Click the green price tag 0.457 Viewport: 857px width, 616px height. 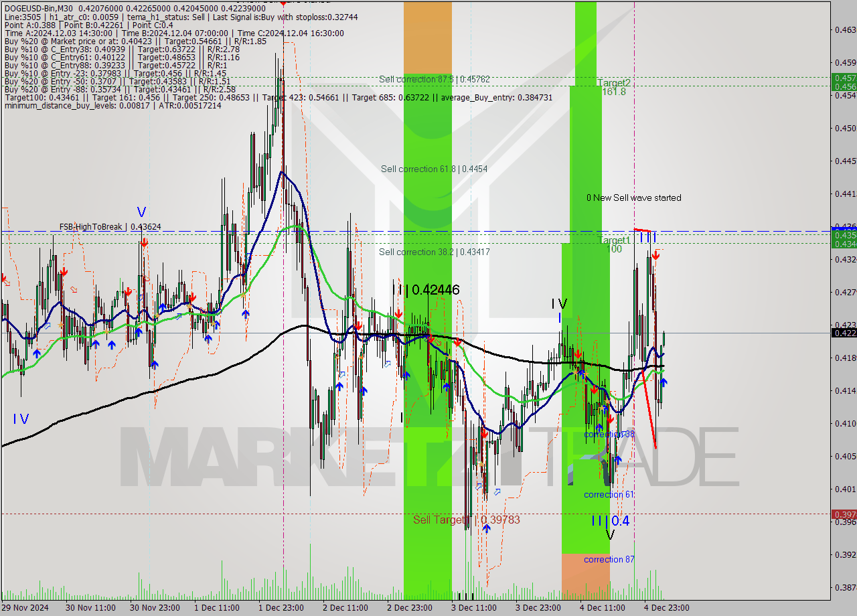click(x=844, y=78)
